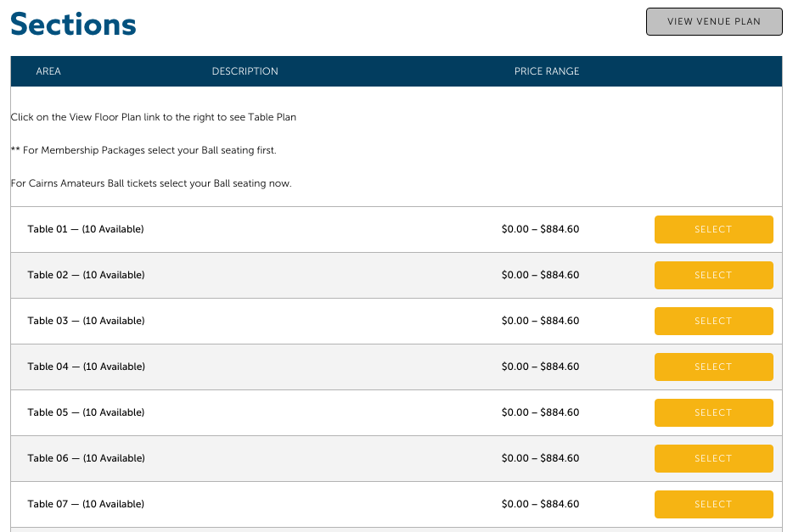
Task: Click the Table 05 price range value
Action: coord(540,412)
